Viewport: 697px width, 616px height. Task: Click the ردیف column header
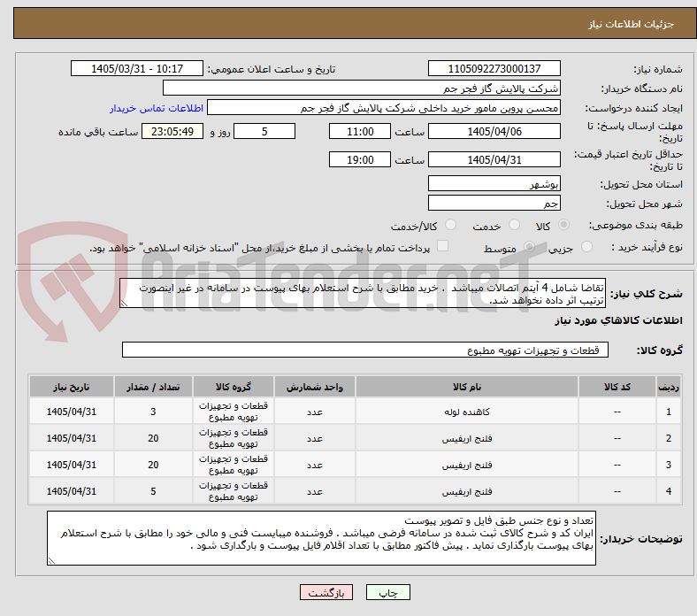tap(668, 387)
